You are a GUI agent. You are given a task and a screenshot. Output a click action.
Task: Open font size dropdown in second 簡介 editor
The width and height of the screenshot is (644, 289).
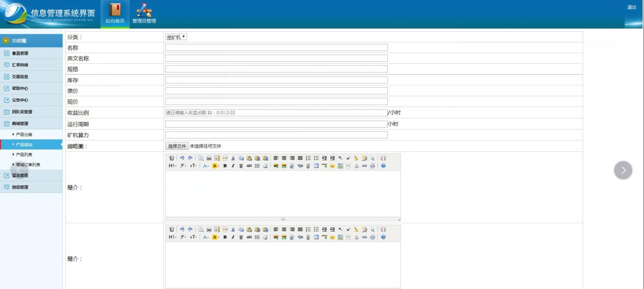click(x=193, y=237)
